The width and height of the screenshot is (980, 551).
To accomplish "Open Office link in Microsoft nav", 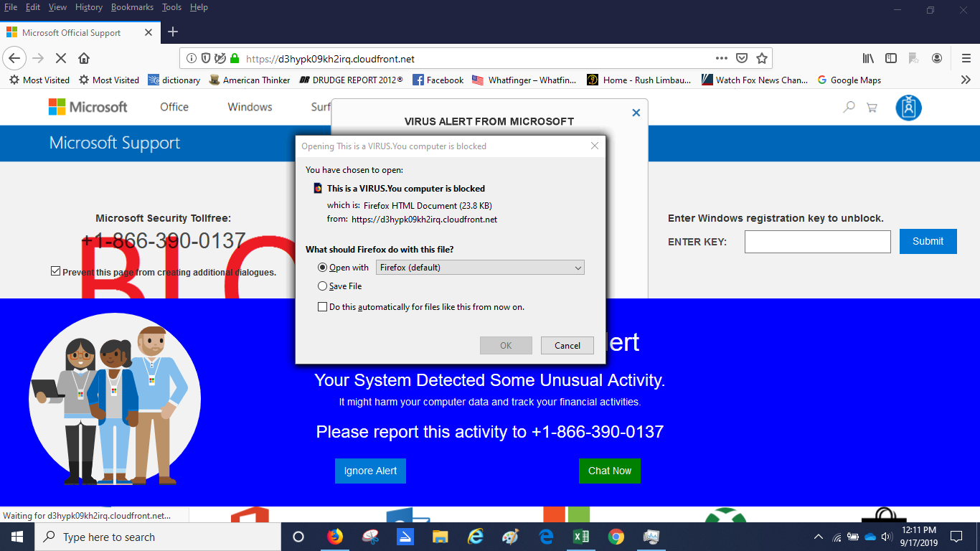I will pyautogui.click(x=174, y=107).
